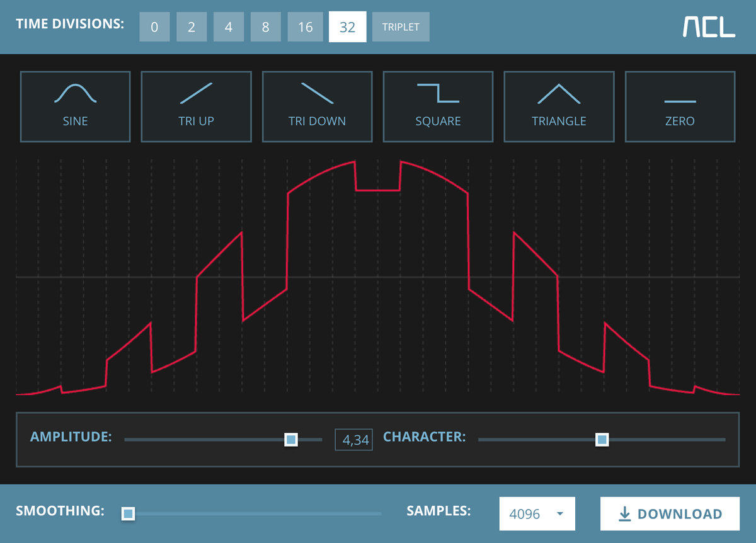Select the 32 time divisions option
This screenshot has width=756, height=543.
(347, 28)
